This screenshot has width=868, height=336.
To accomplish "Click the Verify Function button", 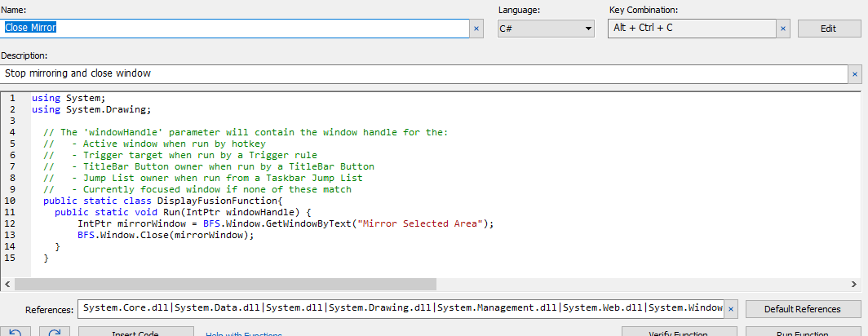I will (676, 332).
